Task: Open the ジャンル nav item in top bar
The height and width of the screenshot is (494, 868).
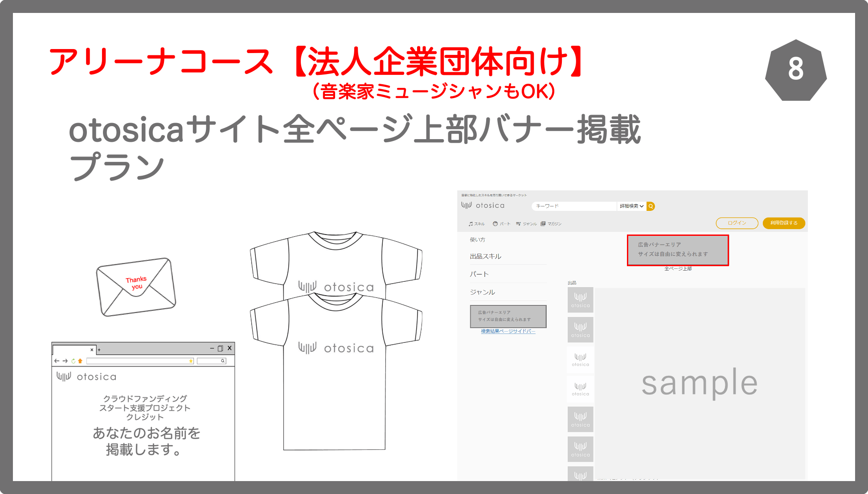Action: coord(526,224)
